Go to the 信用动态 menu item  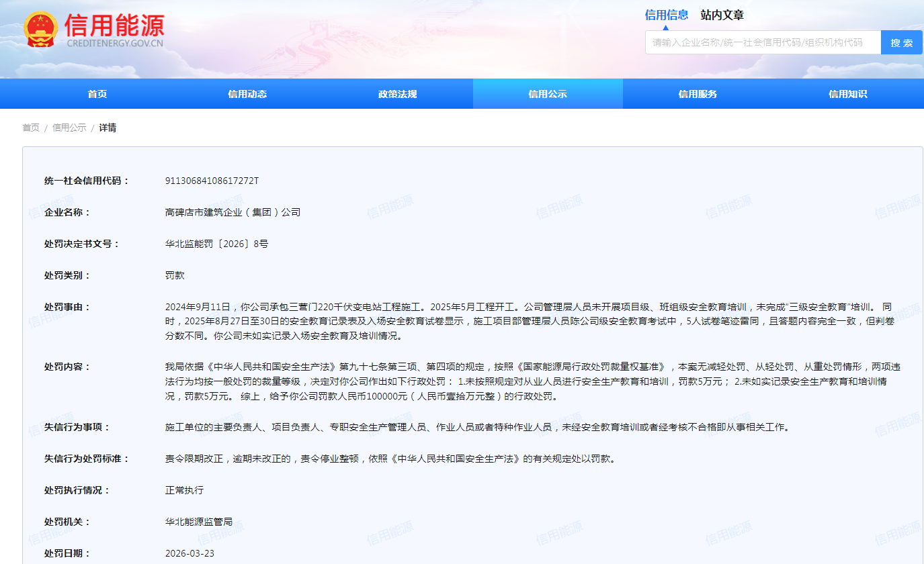[x=247, y=94]
